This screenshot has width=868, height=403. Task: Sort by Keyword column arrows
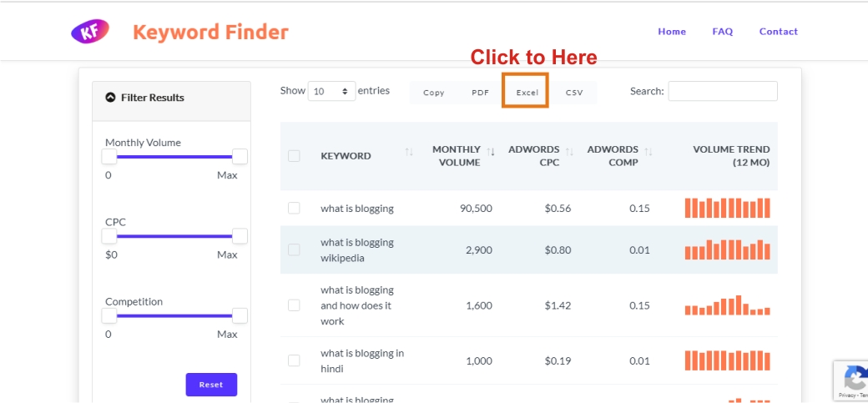(409, 152)
